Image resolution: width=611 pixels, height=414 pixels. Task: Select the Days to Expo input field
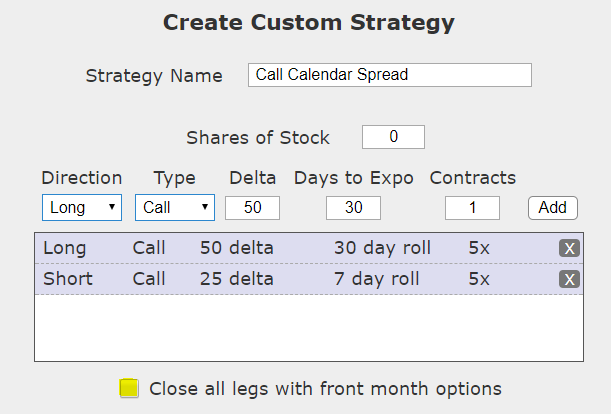pyautogui.click(x=353, y=207)
